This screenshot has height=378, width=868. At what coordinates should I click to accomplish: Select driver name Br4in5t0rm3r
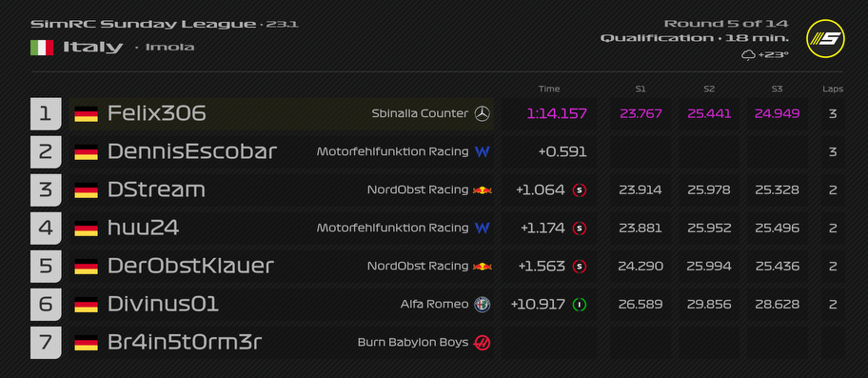(185, 343)
